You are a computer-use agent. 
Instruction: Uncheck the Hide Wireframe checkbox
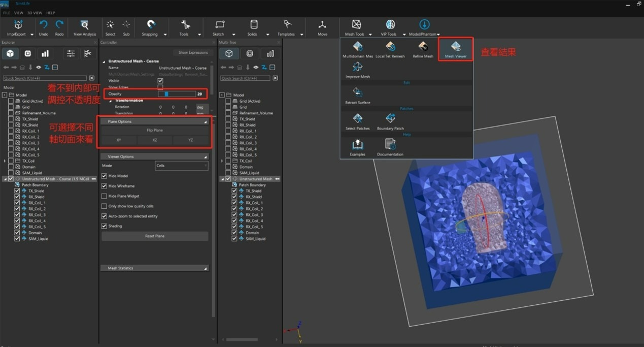click(x=105, y=186)
